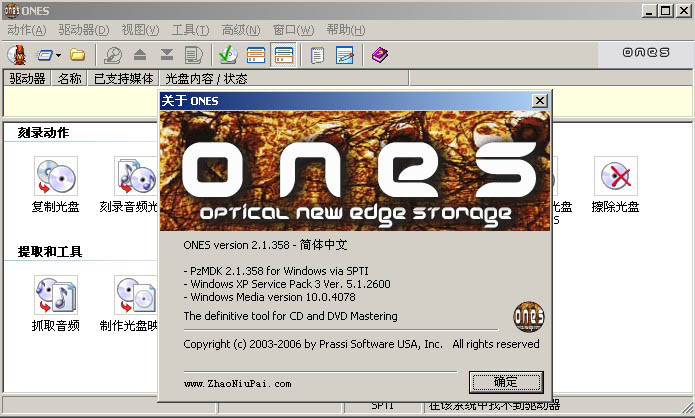This screenshot has height=418, width=695.
Task: Click the 制作光盘映像 make disc image icon
Action: click(136, 295)
